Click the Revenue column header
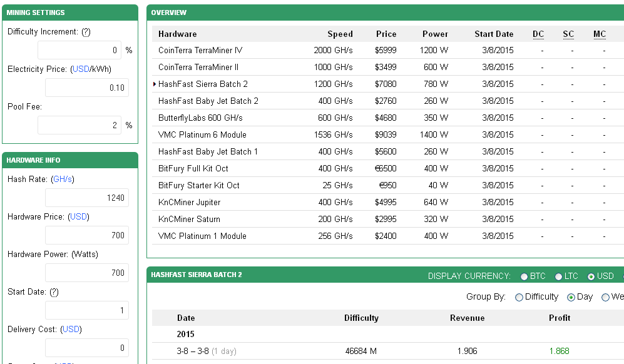Viewport: 624px width, 364px height. click(x=467, y=318)
